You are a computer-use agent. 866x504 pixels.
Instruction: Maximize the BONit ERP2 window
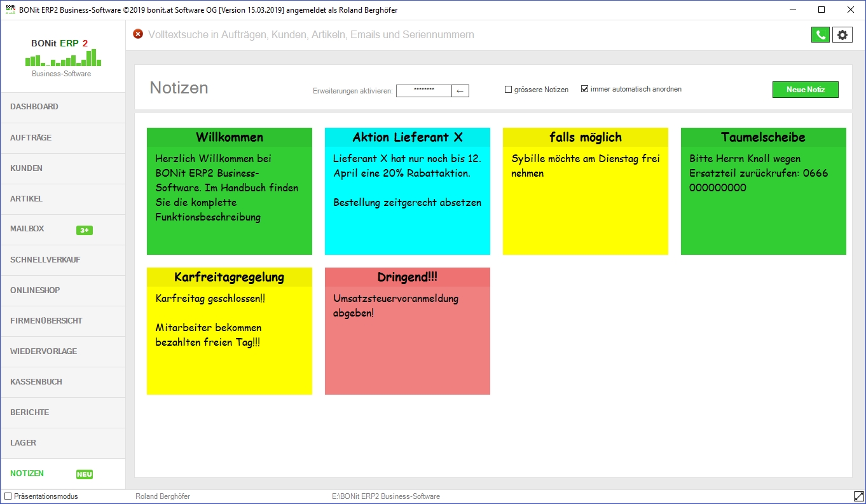click(x=821, y=10)
